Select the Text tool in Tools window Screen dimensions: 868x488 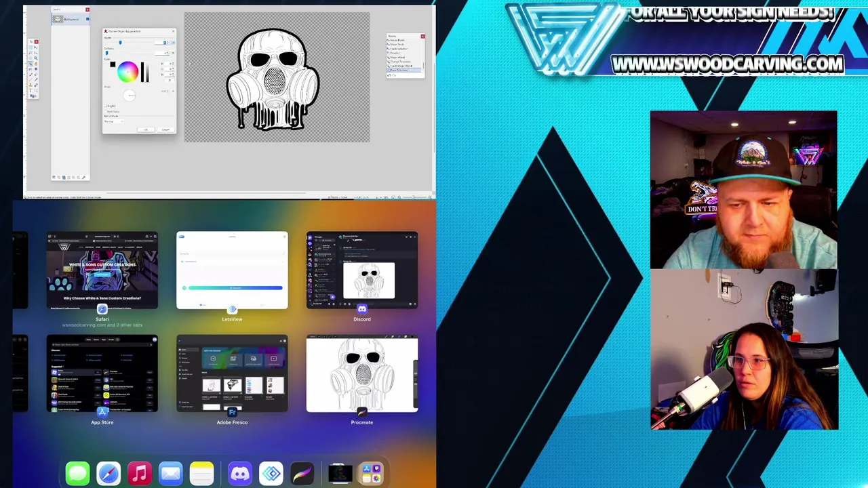pyautogui.click(x=31, y=90)
